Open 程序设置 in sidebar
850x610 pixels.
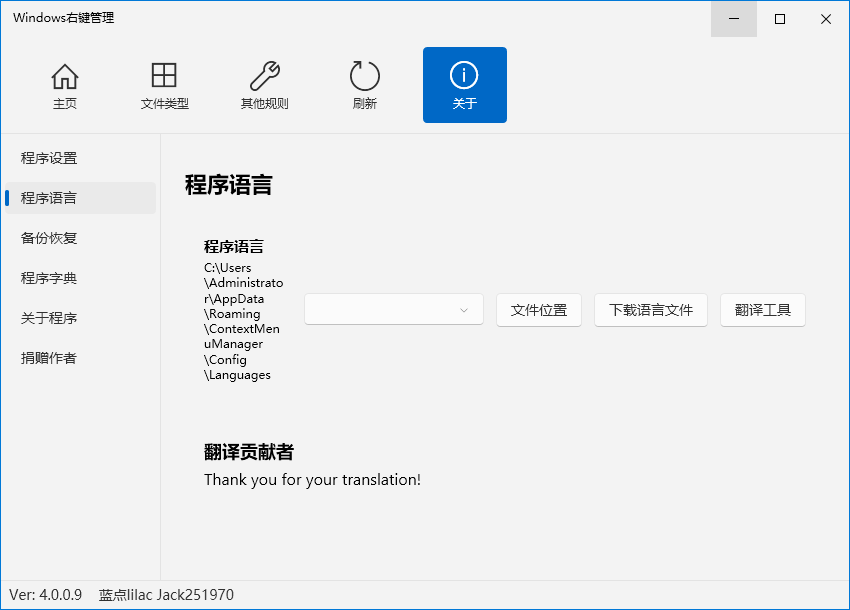tap(80, 158)
